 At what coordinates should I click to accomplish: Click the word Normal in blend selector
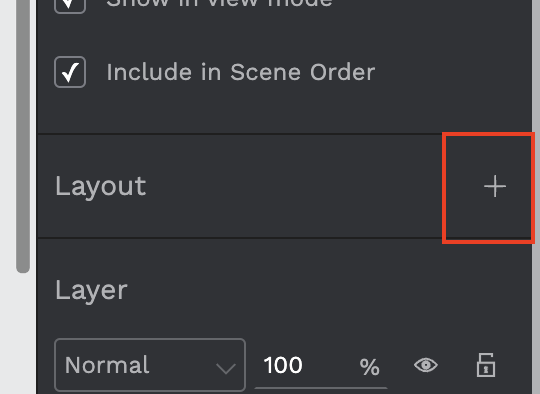(x=107, y=365)
